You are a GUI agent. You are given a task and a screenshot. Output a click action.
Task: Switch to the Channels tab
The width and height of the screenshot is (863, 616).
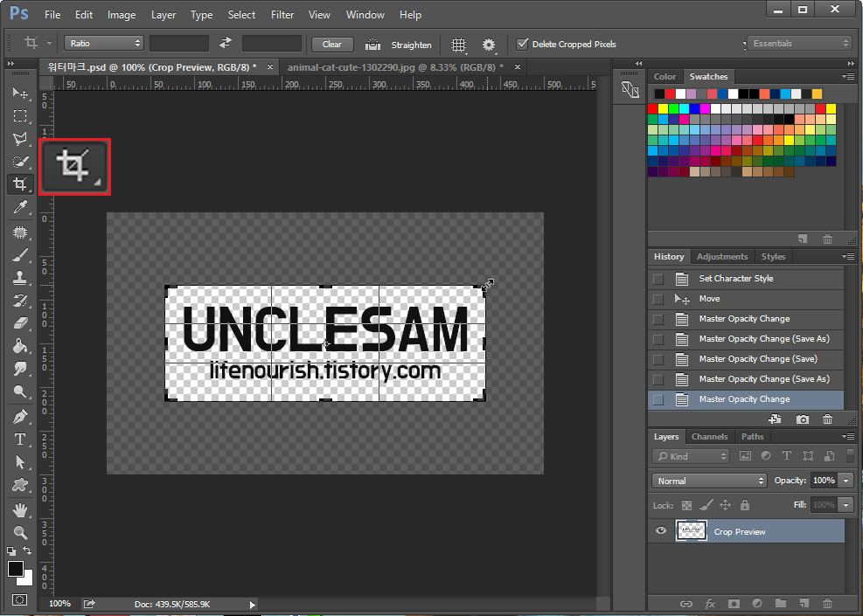(709, 437)
